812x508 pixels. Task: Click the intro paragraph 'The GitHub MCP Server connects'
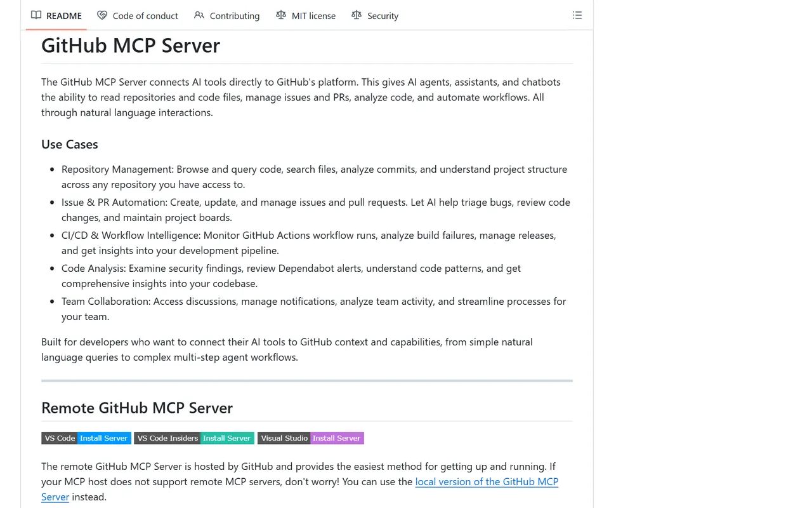tap(301, 97)
